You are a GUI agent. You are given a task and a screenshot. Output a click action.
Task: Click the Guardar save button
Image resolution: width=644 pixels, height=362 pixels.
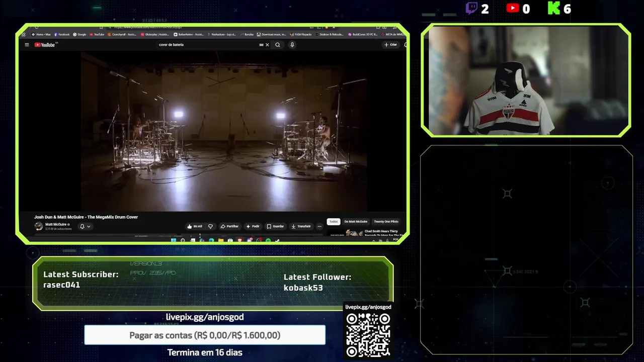pos(275,226)
